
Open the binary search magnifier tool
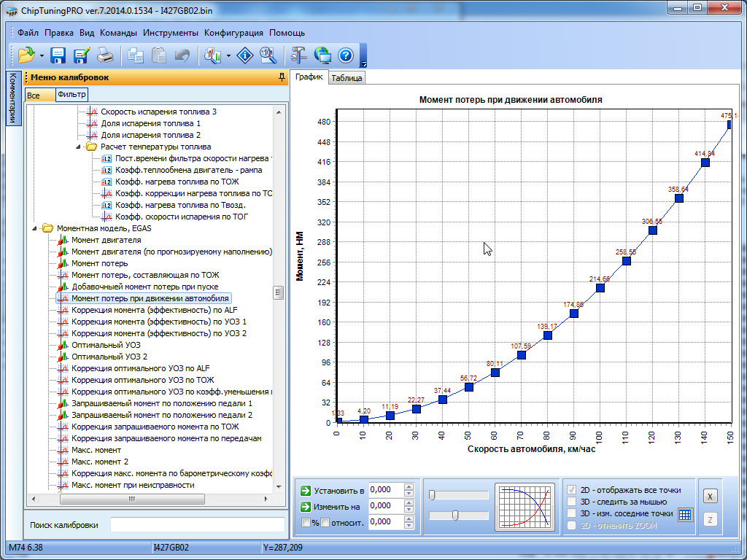(x=268, y=55)
